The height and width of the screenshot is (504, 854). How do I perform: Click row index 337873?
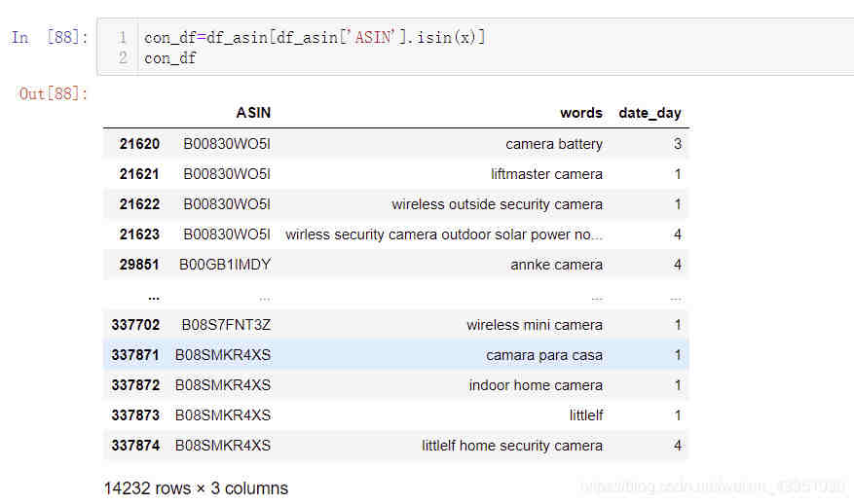[135, 415]
